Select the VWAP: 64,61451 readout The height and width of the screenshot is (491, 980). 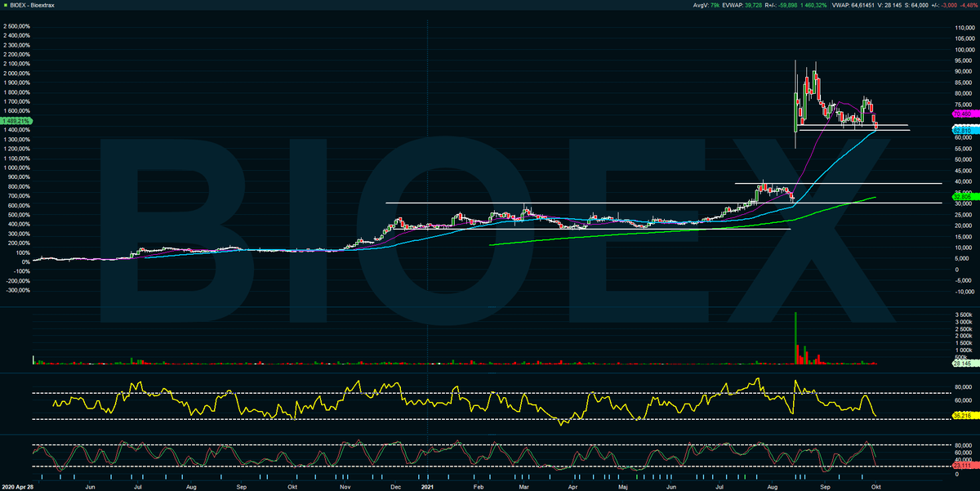tap(854, 6)
